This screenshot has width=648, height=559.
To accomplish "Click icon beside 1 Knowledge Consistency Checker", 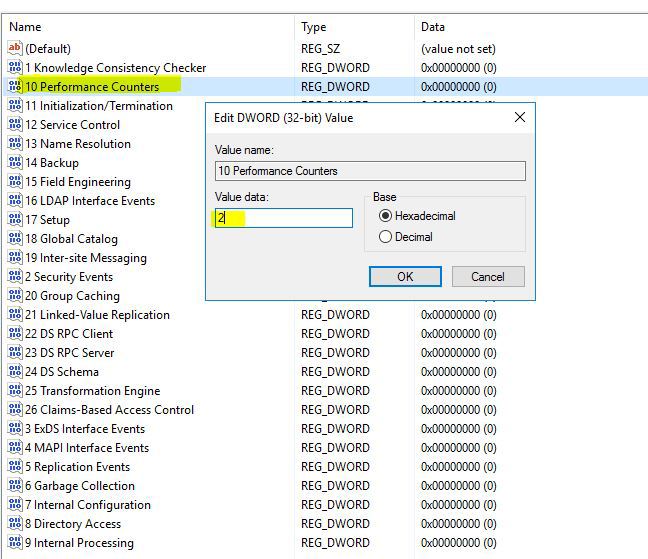I will [x=14, y=67].
